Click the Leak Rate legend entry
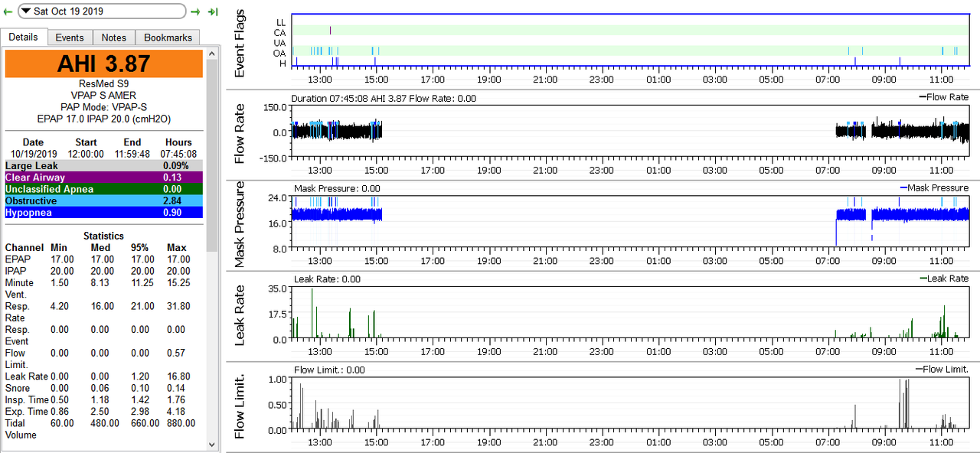This screenshot has height=453, width=980. click(943, 279)
